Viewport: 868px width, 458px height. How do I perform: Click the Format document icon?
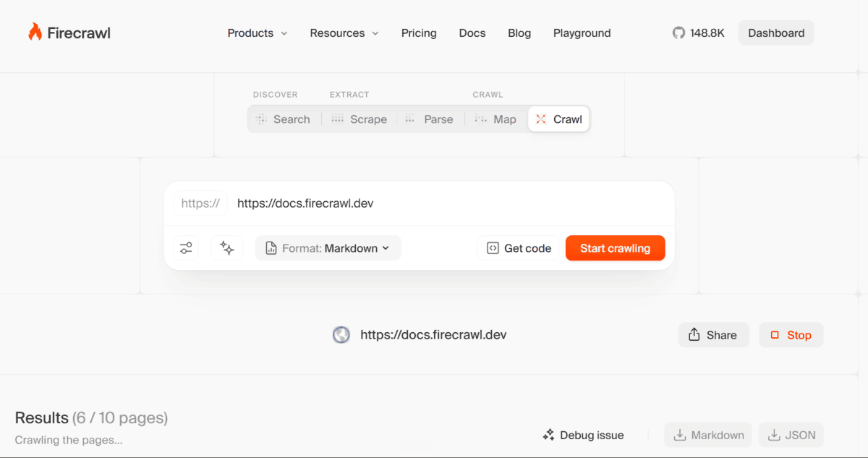coord(271,248)
